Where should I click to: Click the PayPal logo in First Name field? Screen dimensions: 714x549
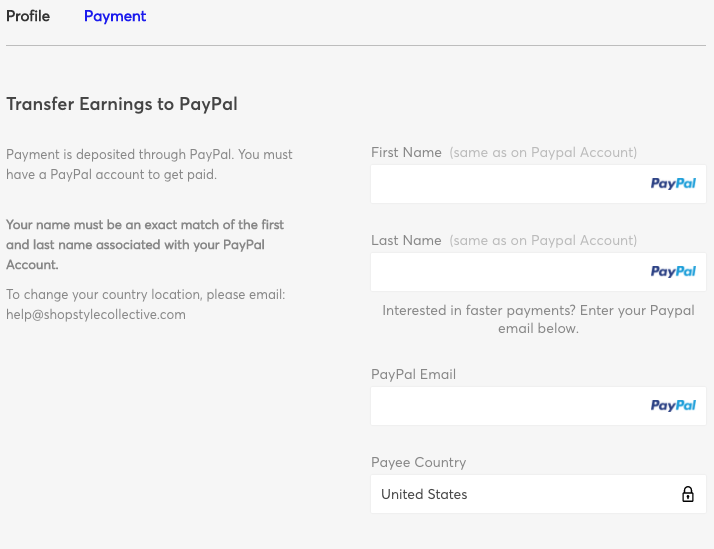673,183
